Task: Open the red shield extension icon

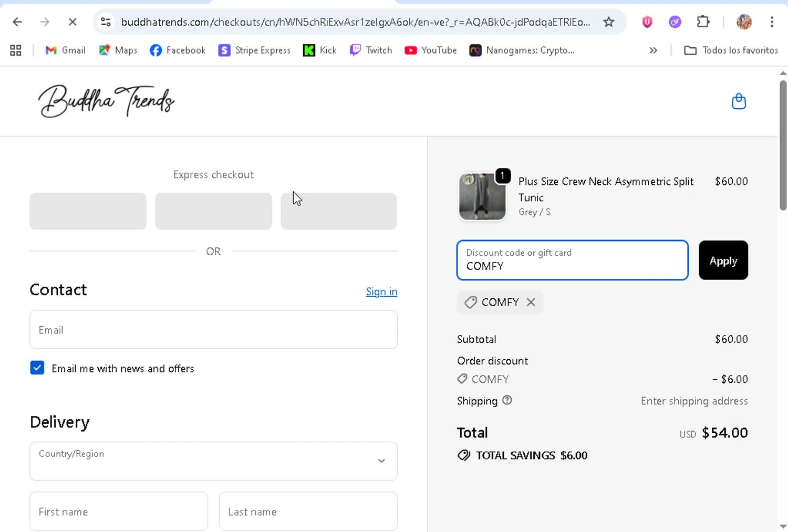Action: point(647,22)
